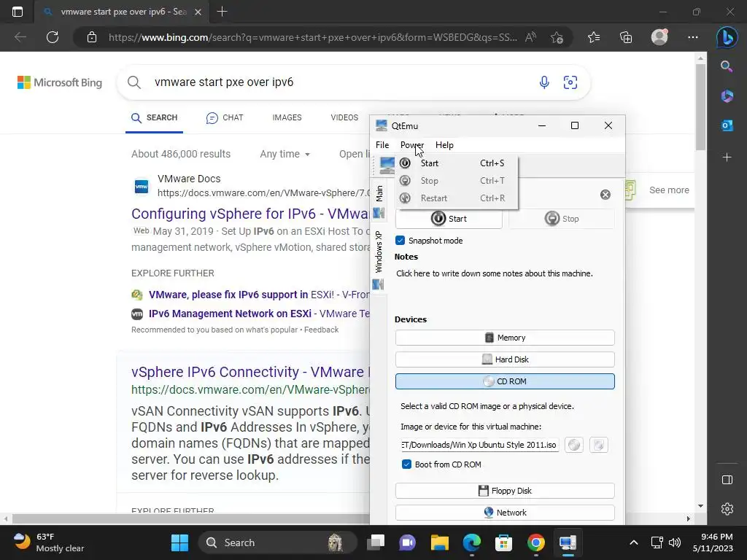747x560 pixels.
Task: Click the add plus icon in Edge sidebar
Action: click(x=727, y=157)
